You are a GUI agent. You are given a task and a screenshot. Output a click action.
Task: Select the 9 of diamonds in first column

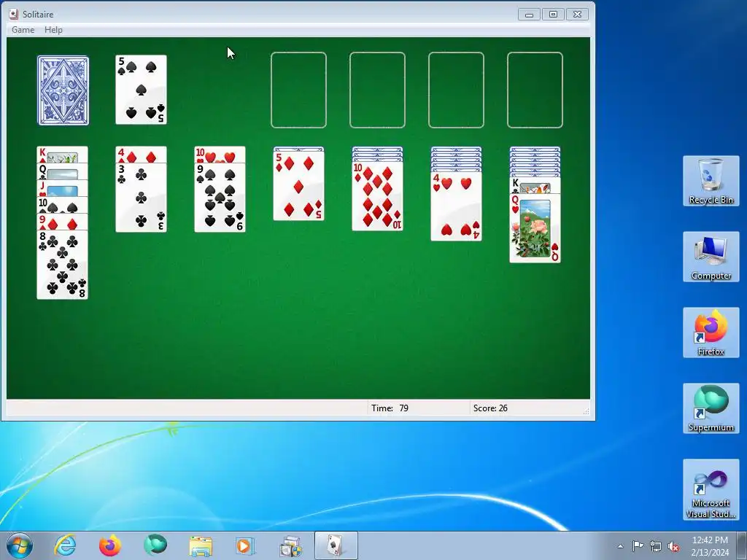[63, 222]
